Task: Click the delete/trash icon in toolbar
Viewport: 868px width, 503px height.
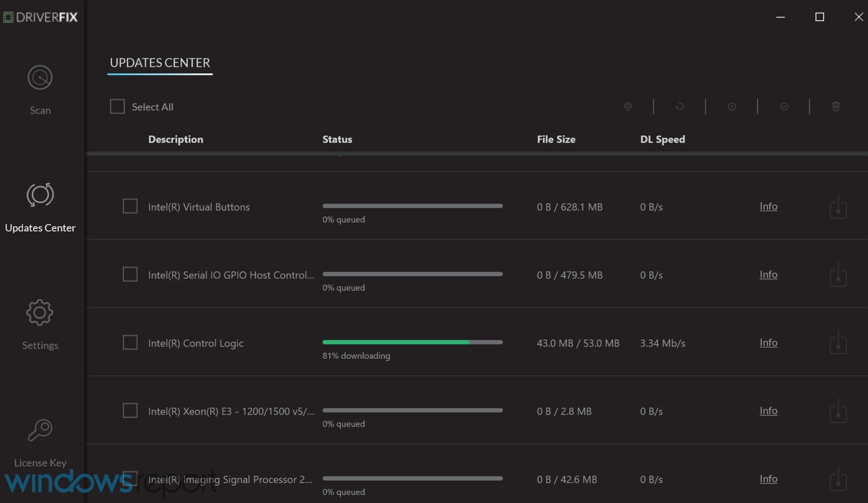Action: pyautogui.click(x=836, y=106)
